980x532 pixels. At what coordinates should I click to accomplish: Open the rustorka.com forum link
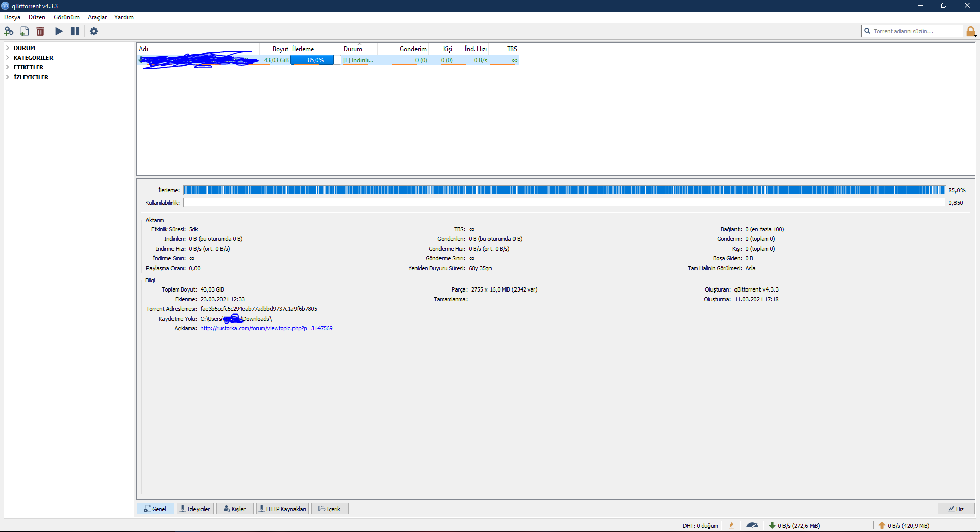[266, 328]
